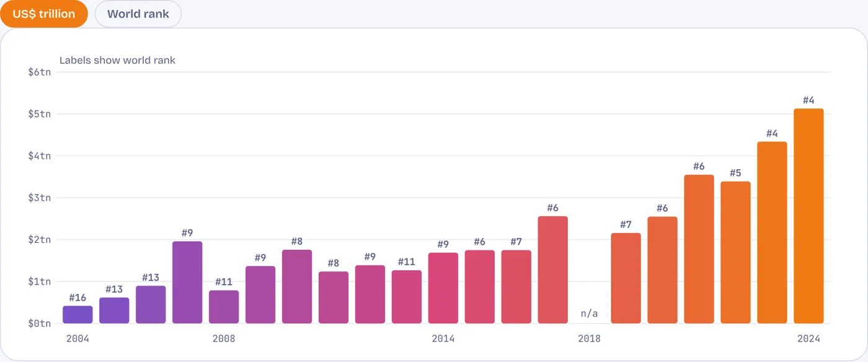Click the Labels show world rank caption

click(117, 60)
